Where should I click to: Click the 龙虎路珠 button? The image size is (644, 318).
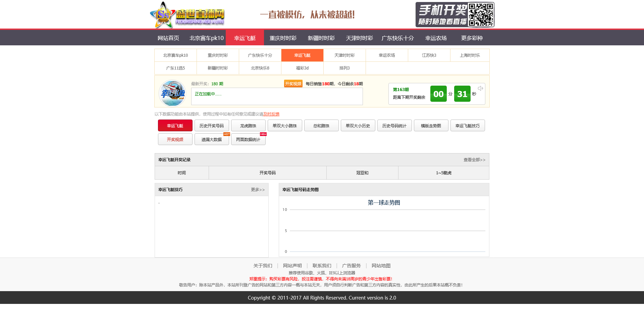pos(248,126)
